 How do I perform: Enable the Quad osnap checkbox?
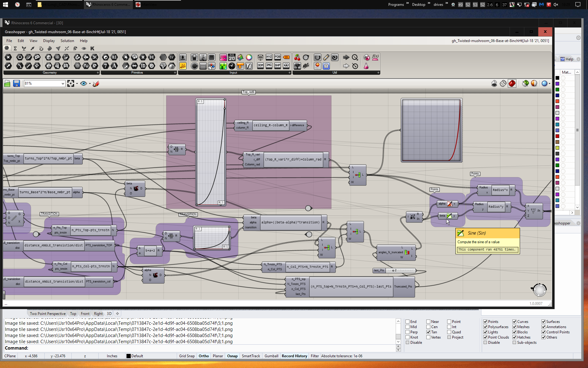point(449,332)
